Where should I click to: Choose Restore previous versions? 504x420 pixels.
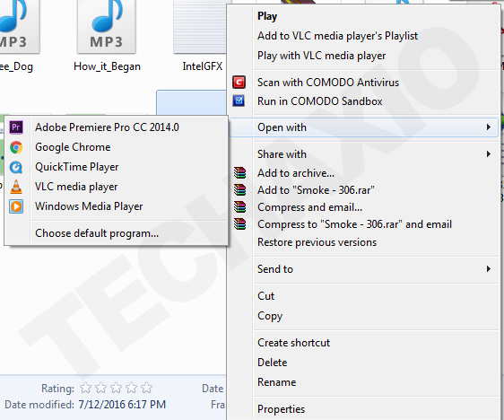[363, 242]
